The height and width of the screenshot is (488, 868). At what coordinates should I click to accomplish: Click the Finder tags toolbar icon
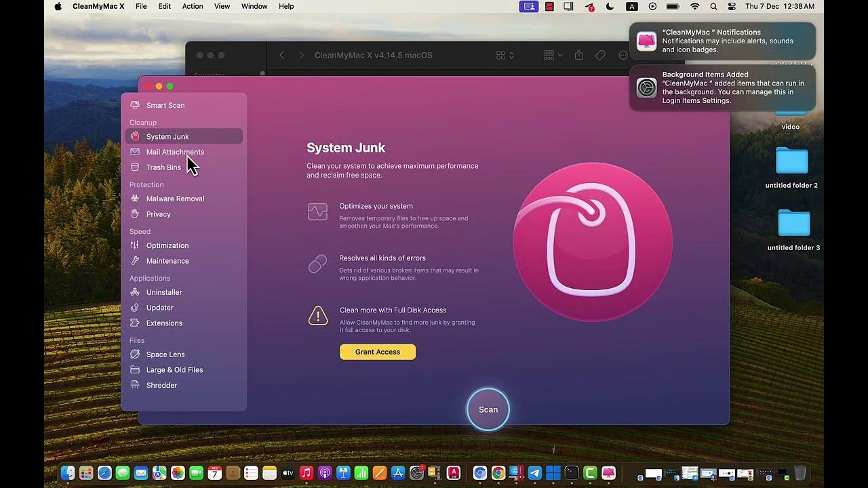[x=600, y=55]
